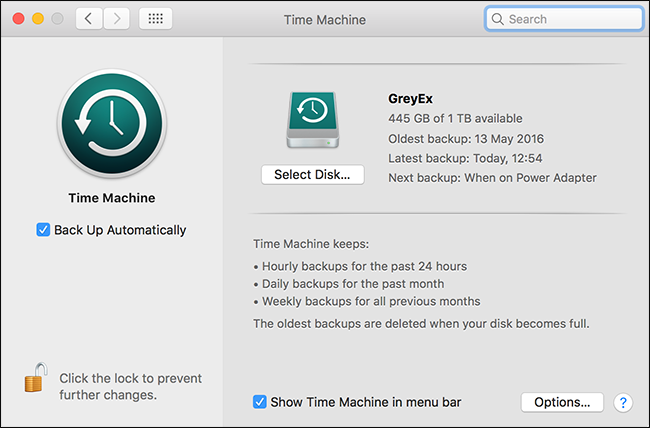Open the Options... dialog

click(562, 402)
